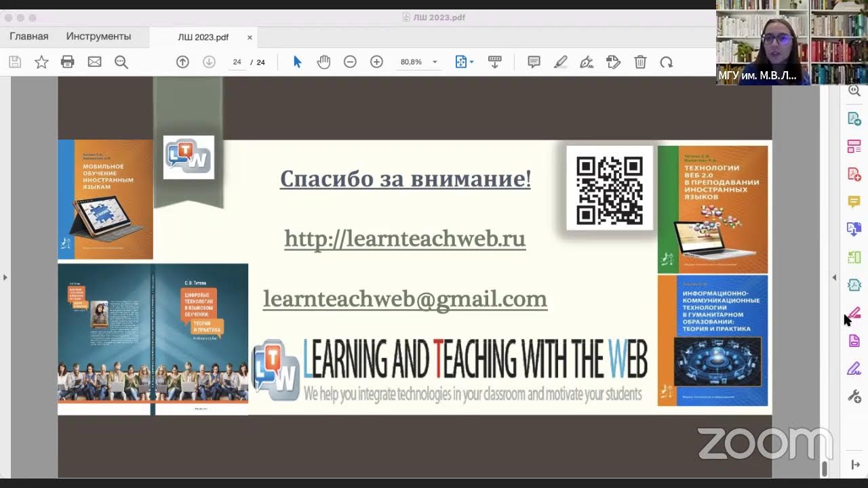This screenshot has height=488, width=868.
Task: Go to previous page arrow
Action: point(182,62)
